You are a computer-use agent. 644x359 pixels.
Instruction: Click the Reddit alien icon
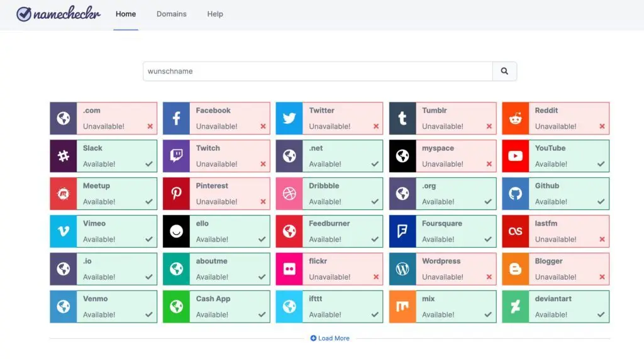516,118
